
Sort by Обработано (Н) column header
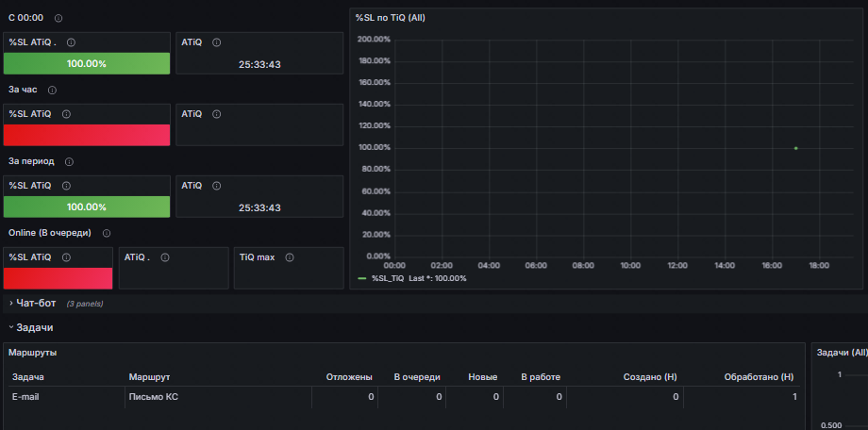(759, 377)
